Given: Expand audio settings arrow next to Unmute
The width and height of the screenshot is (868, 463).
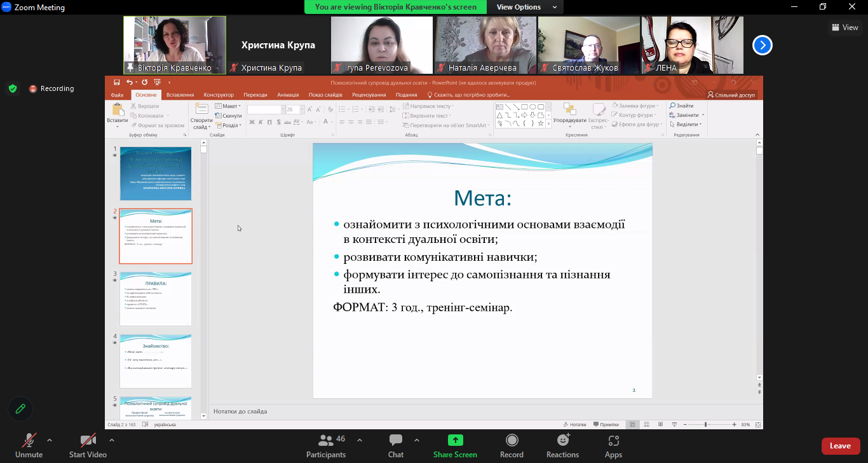Looking at the screenshot, I should (x=50, y=440).
